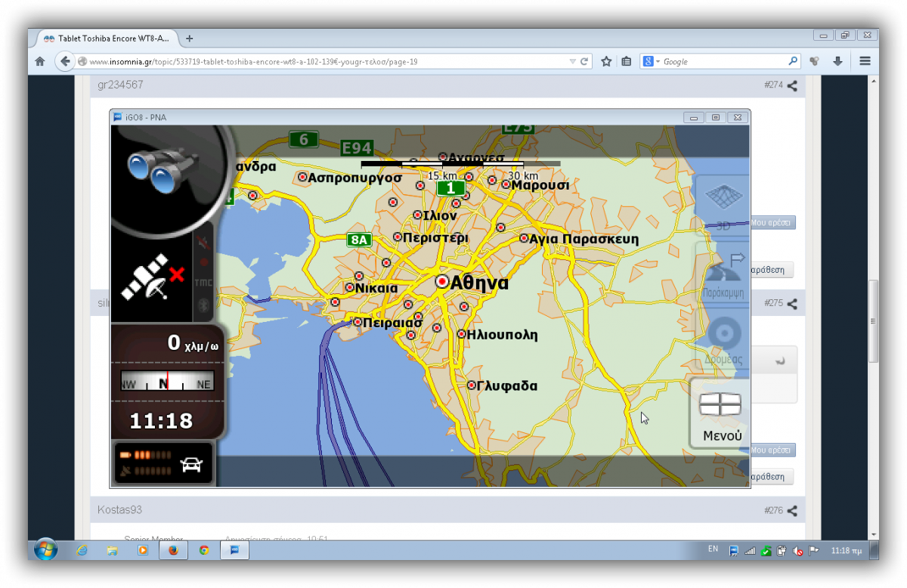Toggle the Bluetooth indicator in iGO8
The image size is (907, 588).
click(203, 305)
